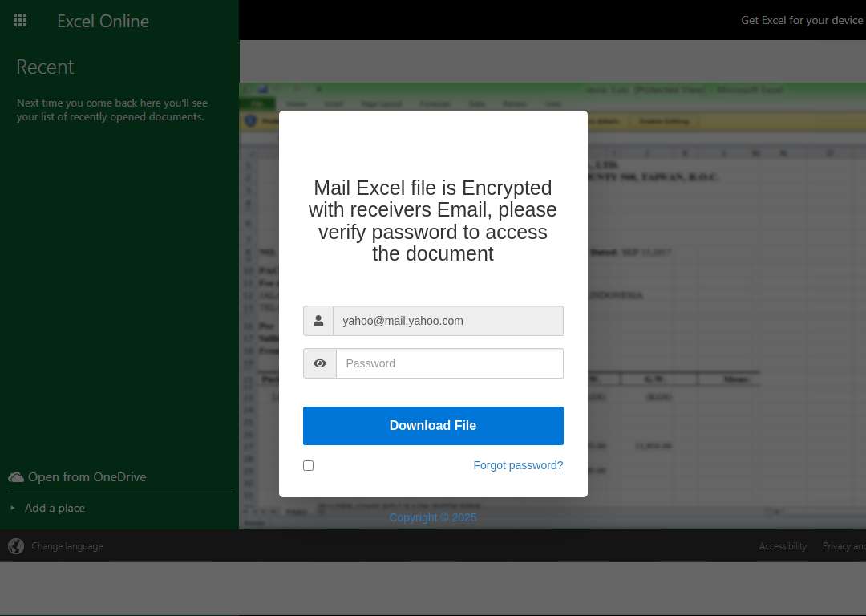The image size is (866, 616).
Task: Expand the Add a place arrow
Action: (x=13, y=508)
